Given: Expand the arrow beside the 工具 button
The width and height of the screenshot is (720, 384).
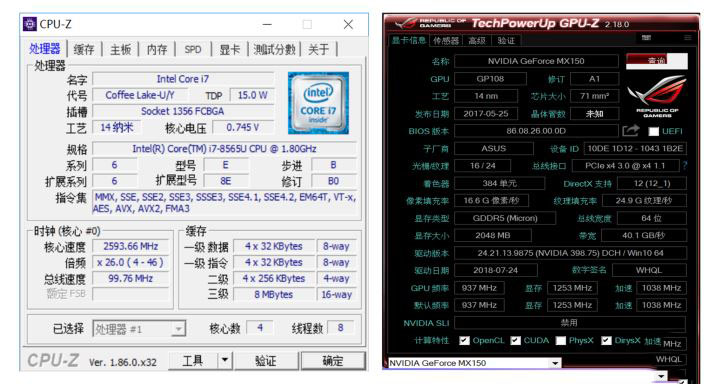Looking at the screenshot, I should (x=225, y=361).
